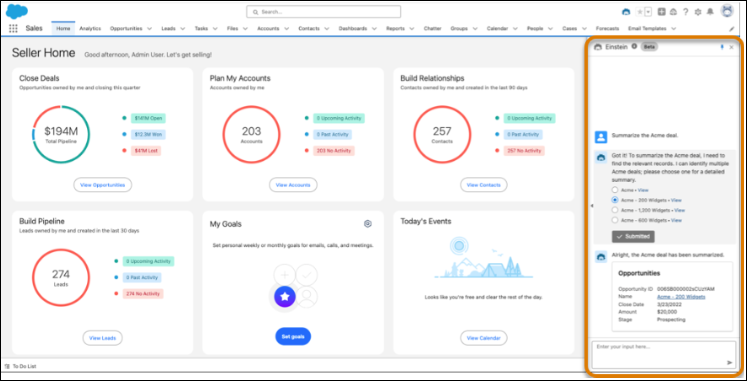Expand the Dashboards tab dropdown

click(x=374, y=29)
